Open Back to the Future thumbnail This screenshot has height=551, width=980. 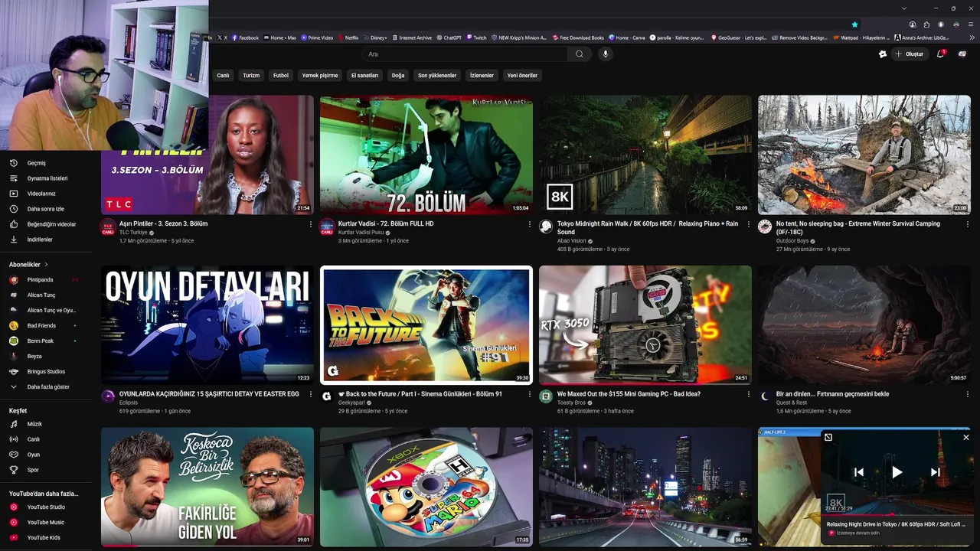426,324
